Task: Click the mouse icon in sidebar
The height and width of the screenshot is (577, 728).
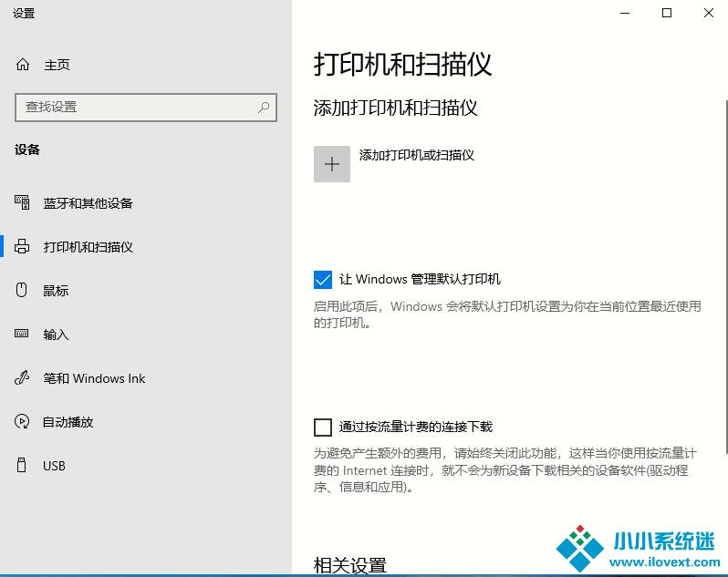Action: (21, 290)
